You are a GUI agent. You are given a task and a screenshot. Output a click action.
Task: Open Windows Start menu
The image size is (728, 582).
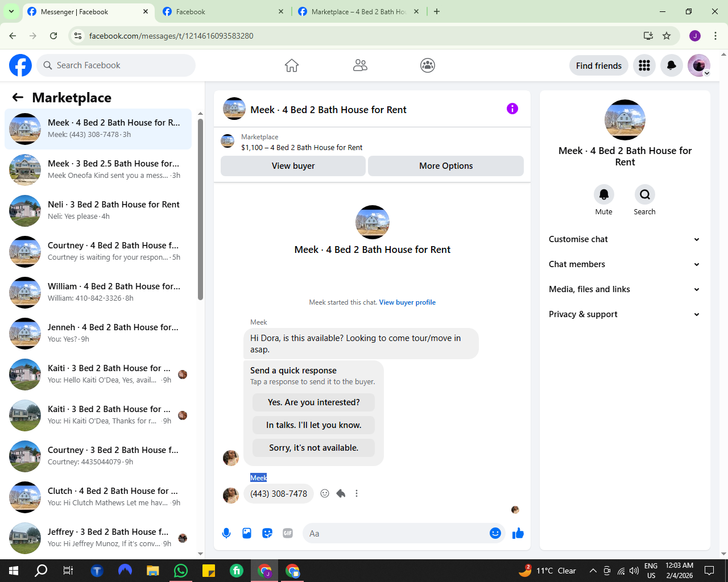[x=14, y=571]
